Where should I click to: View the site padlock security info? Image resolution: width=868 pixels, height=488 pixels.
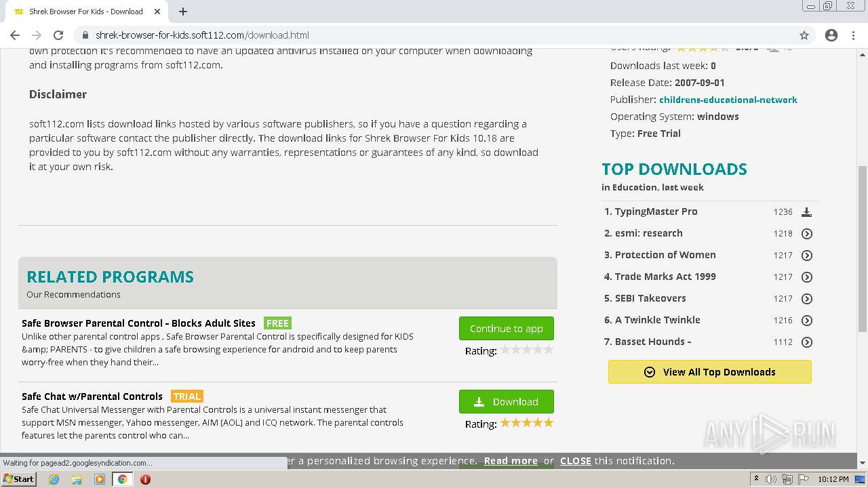point(85,35)
